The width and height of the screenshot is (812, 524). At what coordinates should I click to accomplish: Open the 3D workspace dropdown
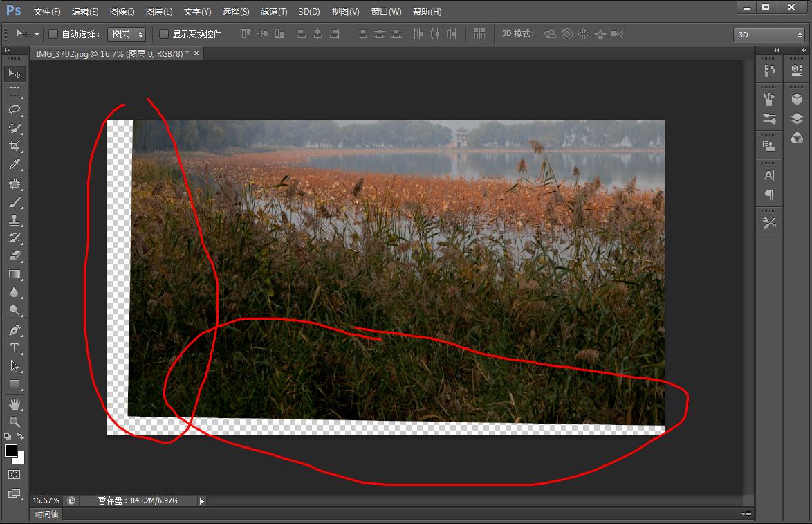768,35
